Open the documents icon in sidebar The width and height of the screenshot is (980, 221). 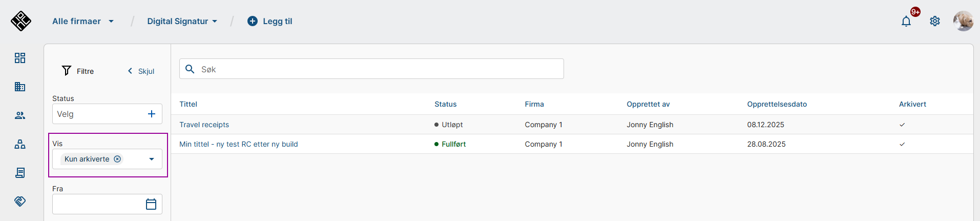point(20,173)
